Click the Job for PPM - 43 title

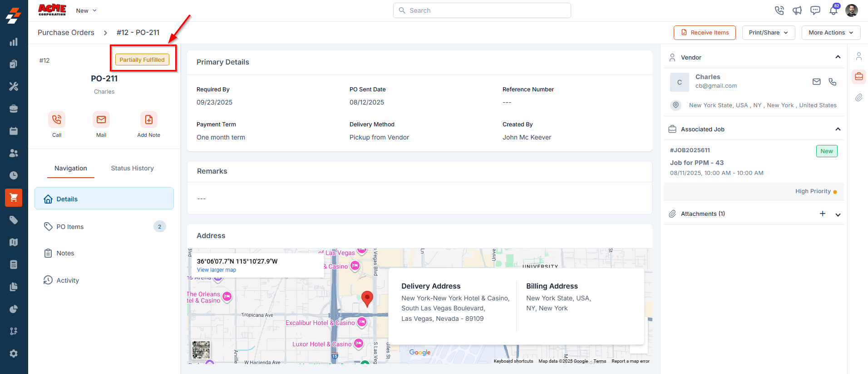coord(697,163)
